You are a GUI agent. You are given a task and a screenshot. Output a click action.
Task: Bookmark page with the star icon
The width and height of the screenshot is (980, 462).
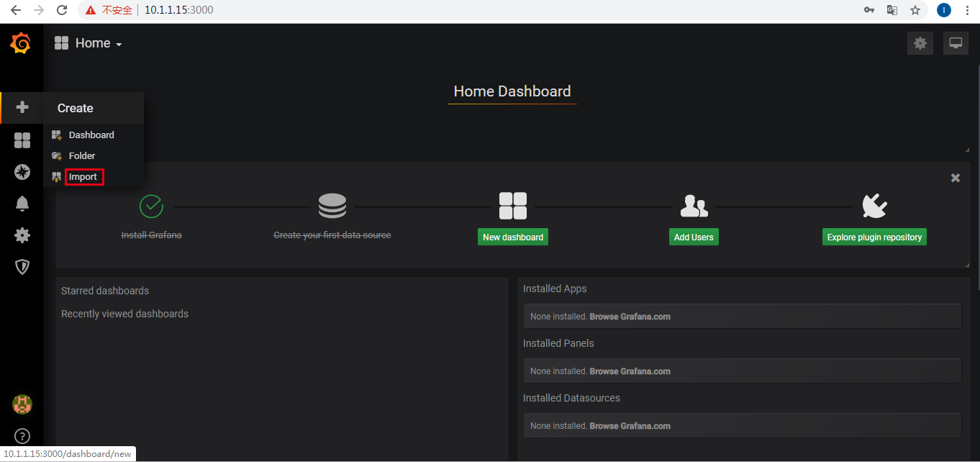[x=915, y=10]
